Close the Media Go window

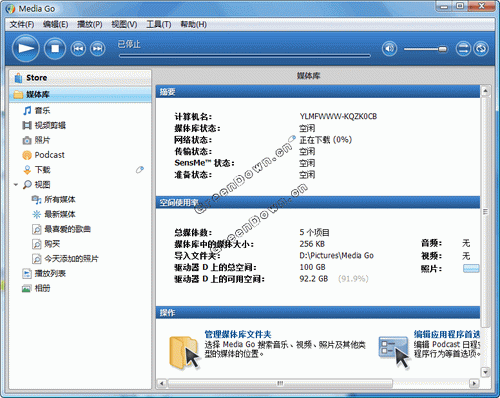click(x=482, y=6)
